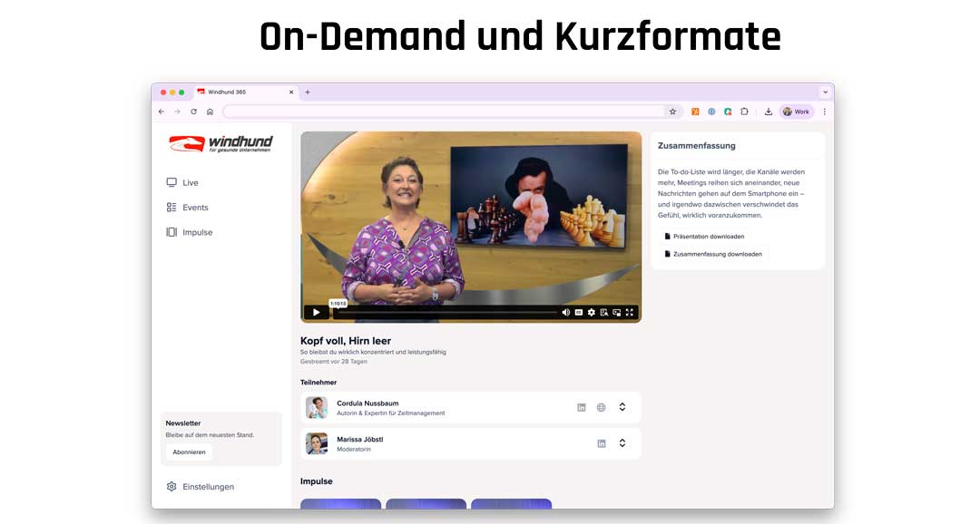Enter fullscreen mode on the video
This screenshot has height=524, width=980.
(629, 312)
